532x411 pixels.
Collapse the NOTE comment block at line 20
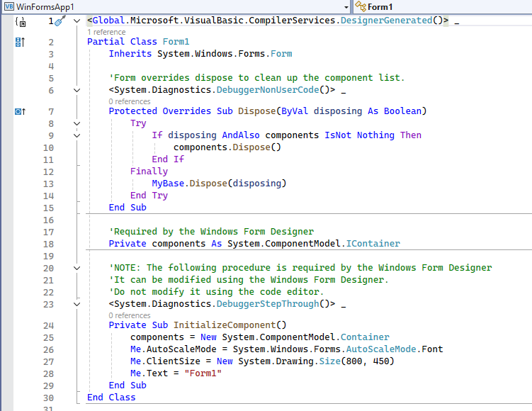click(77, 268)
